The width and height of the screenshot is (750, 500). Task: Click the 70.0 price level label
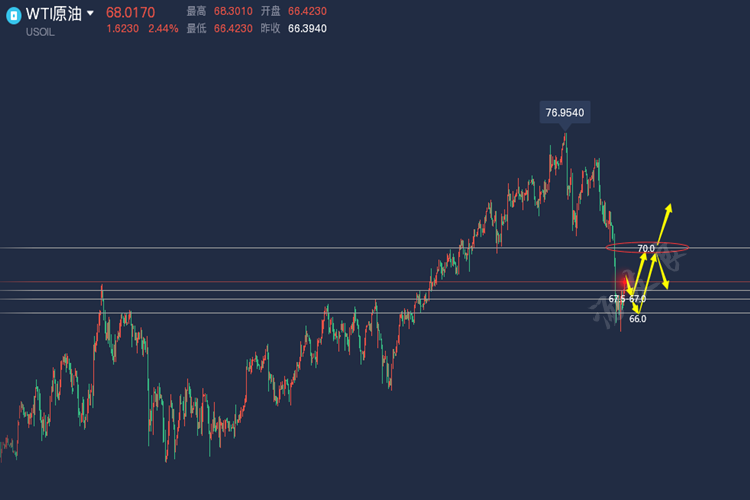pos(646,248)
